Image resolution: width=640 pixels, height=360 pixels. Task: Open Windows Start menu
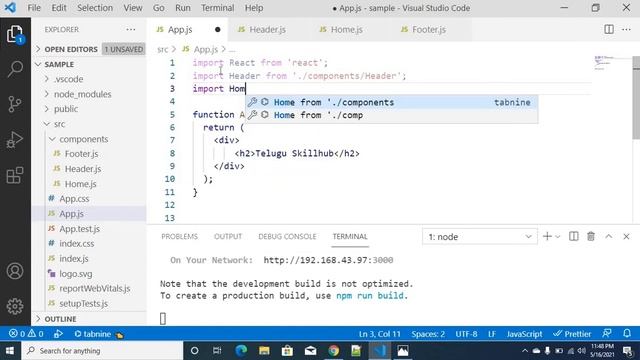tap(10, 351)
